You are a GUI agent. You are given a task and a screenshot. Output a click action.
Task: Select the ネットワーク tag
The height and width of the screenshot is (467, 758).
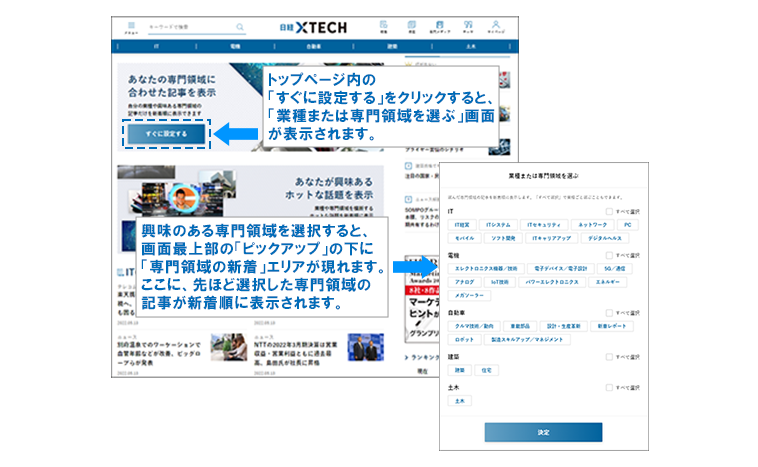[x=593, y=225]
